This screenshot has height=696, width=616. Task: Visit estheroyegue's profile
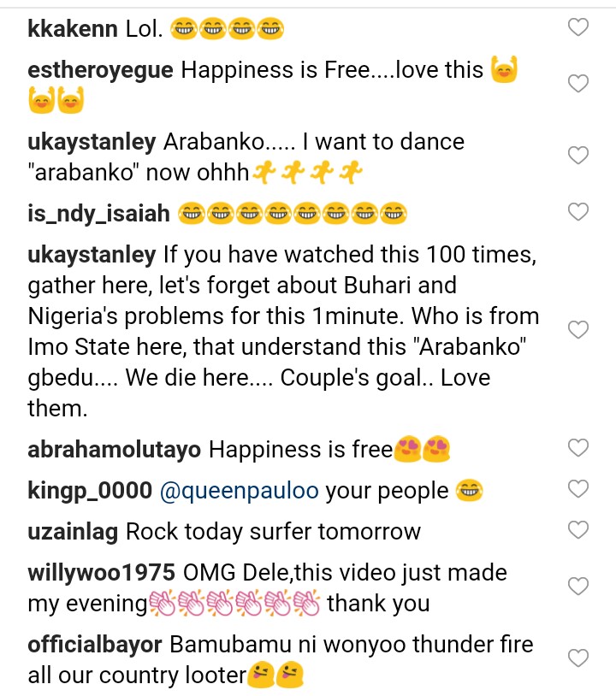click(x=101, y=69)
